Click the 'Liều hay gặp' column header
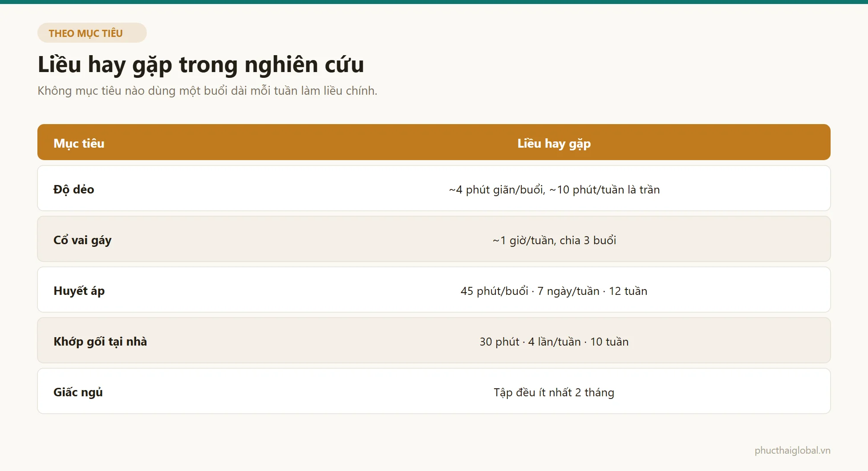This screenshot has height=471, width=868. pyautogui.click(x=554, y=143)
